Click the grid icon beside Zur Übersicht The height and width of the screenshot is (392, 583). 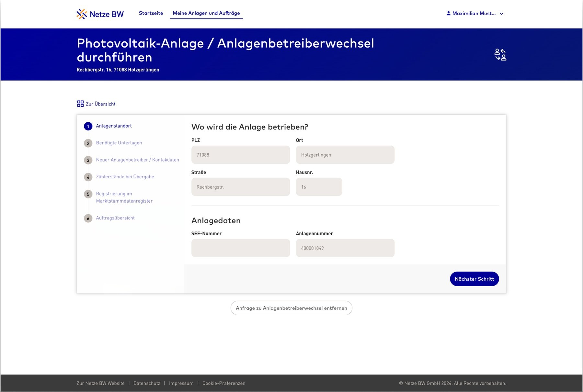80,104
